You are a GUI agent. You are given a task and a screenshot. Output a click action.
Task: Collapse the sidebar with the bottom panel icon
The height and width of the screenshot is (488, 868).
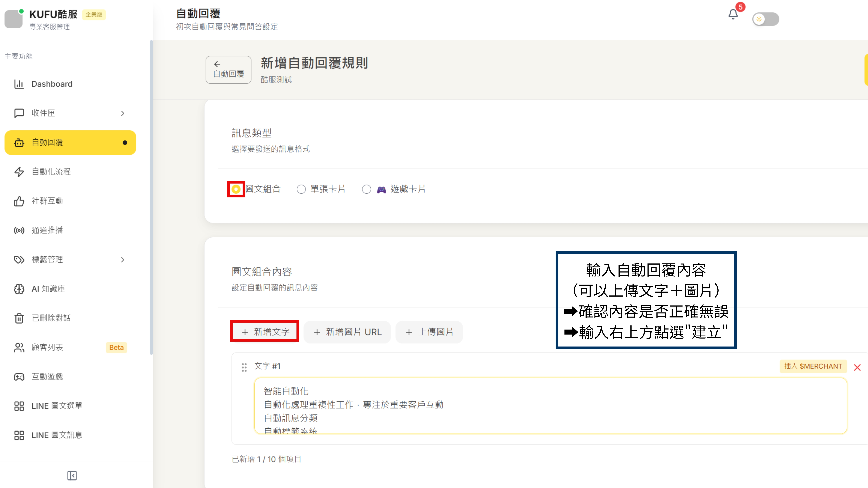tap(72, 476)
